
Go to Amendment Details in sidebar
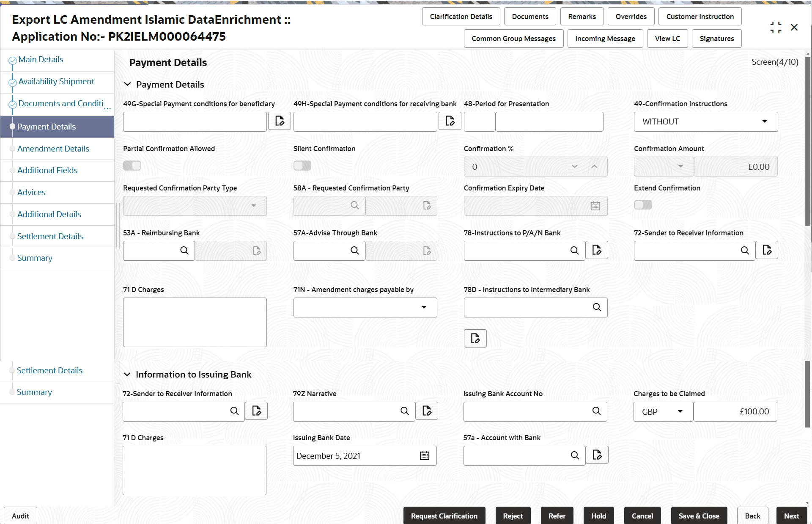tap(53, 149)
